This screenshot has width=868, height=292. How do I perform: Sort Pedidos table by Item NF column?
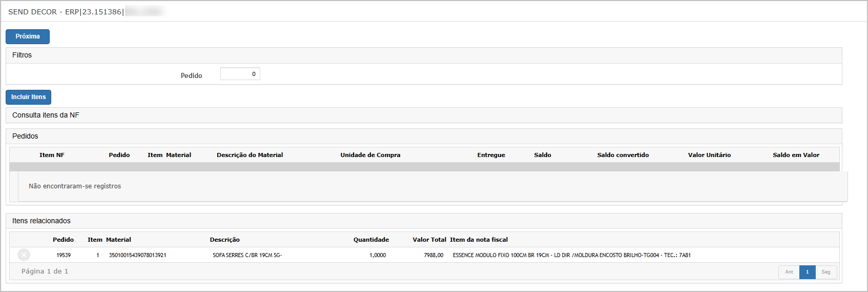click(x=52, y=155)
